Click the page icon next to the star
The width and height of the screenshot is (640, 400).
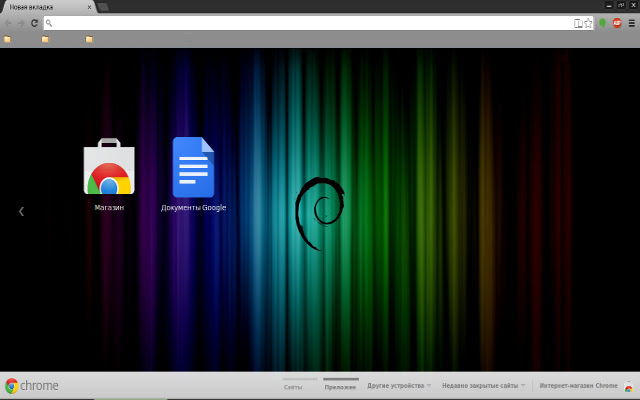[578, 23]
